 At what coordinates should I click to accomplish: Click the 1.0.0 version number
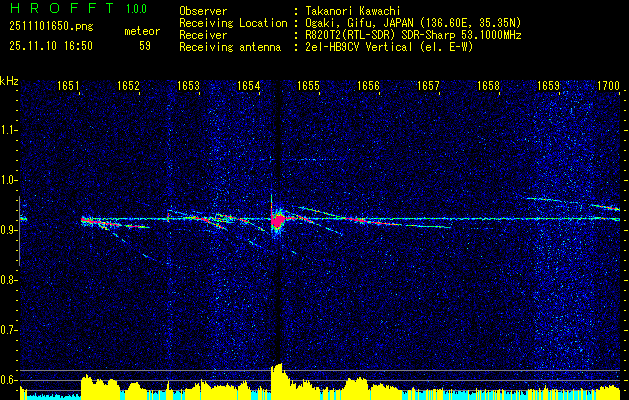point(136,8)
